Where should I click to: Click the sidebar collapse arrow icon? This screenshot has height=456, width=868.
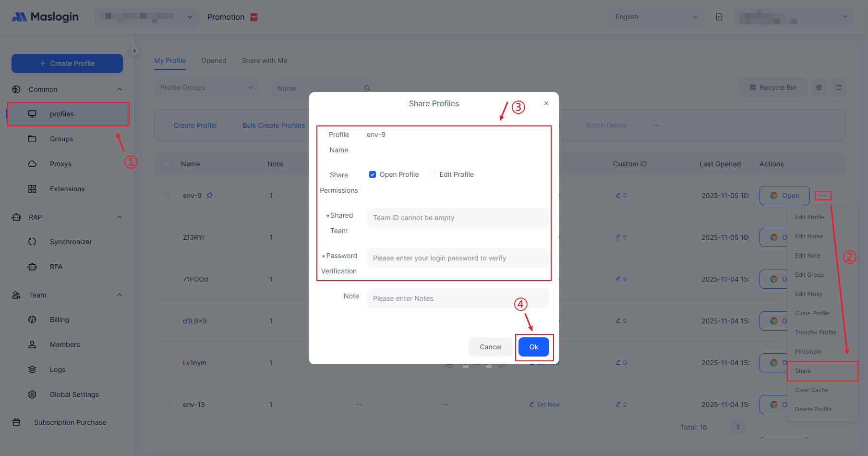pos(134,51)
